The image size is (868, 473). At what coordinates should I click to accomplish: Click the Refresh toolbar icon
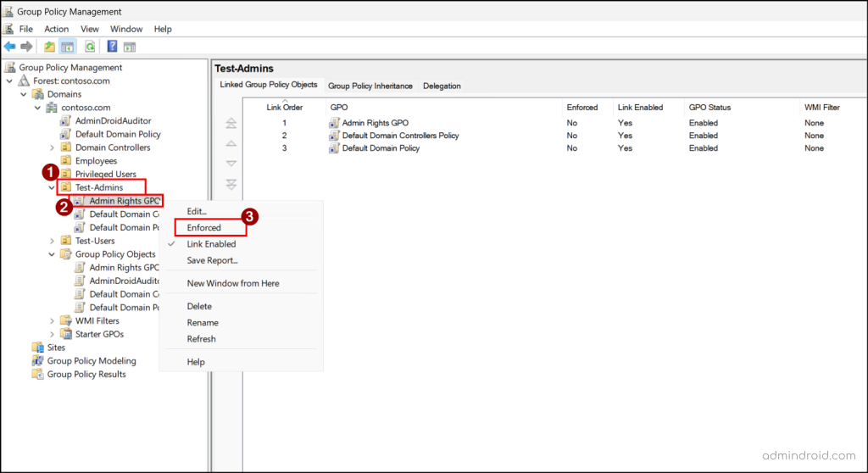(x=90, y=47)
